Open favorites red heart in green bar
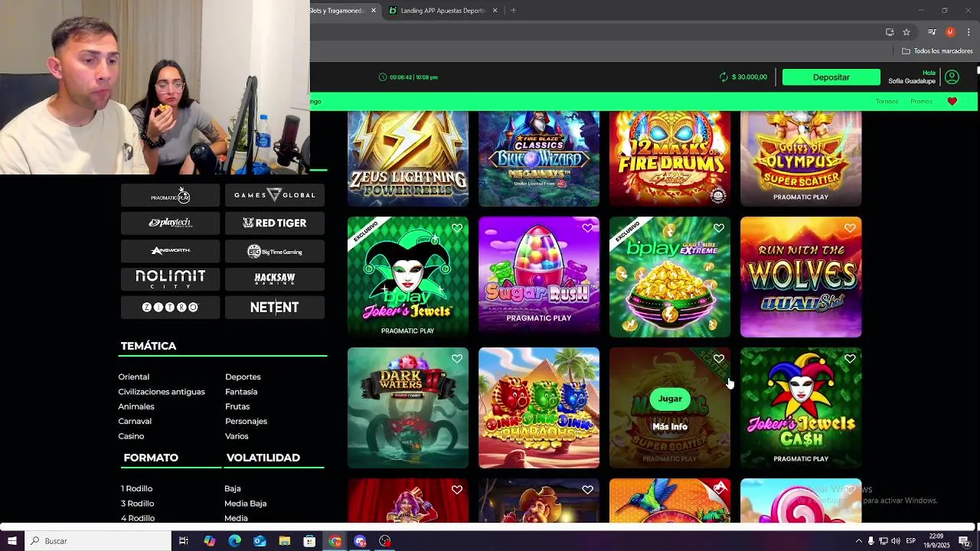 952,101
